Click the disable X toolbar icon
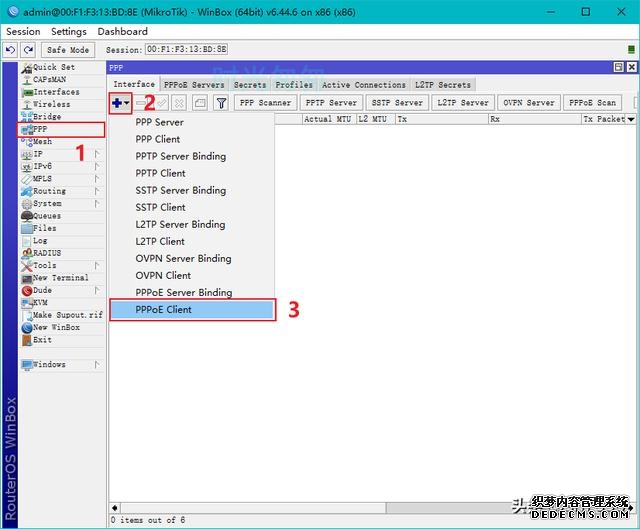This screenshot has height=529, width=640. point(179,103)
